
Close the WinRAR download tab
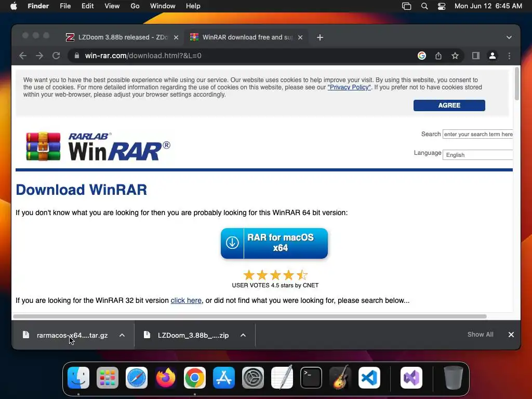(300, 37)
